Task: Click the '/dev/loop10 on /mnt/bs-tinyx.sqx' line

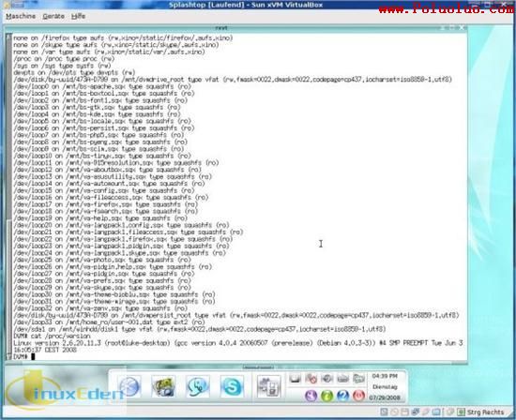Action: pos(102,156)
